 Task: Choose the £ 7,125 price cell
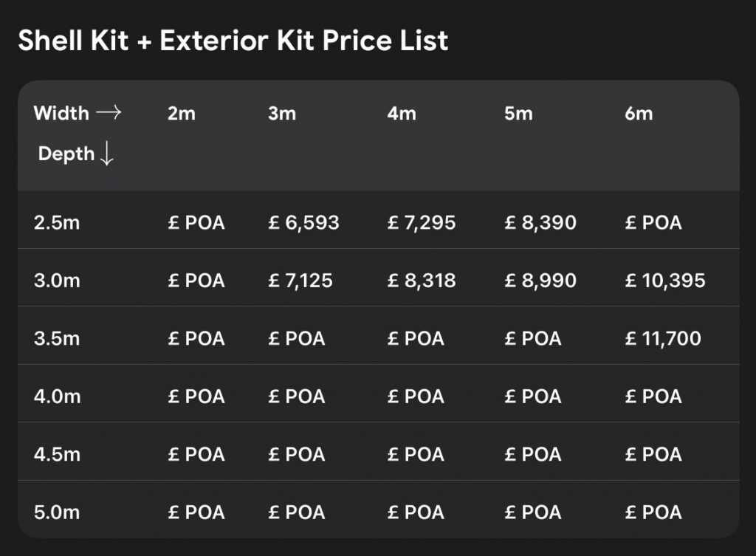[x=300, y=281]
